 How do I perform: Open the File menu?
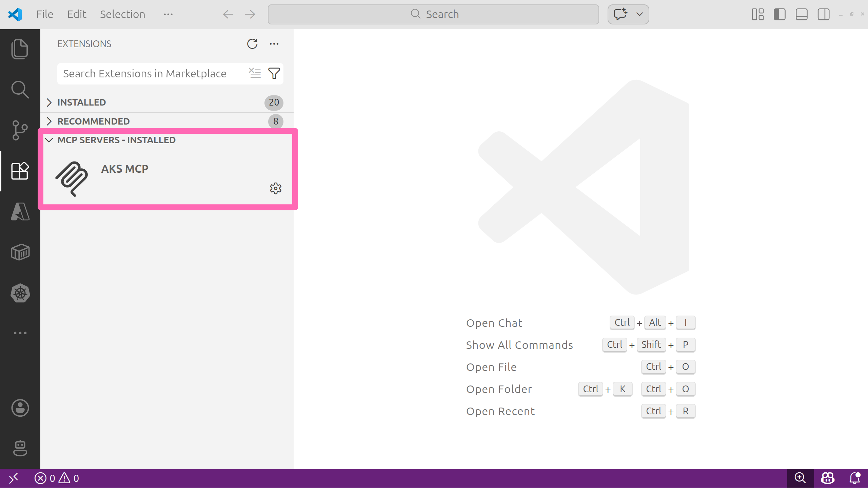tap(44, 14)
